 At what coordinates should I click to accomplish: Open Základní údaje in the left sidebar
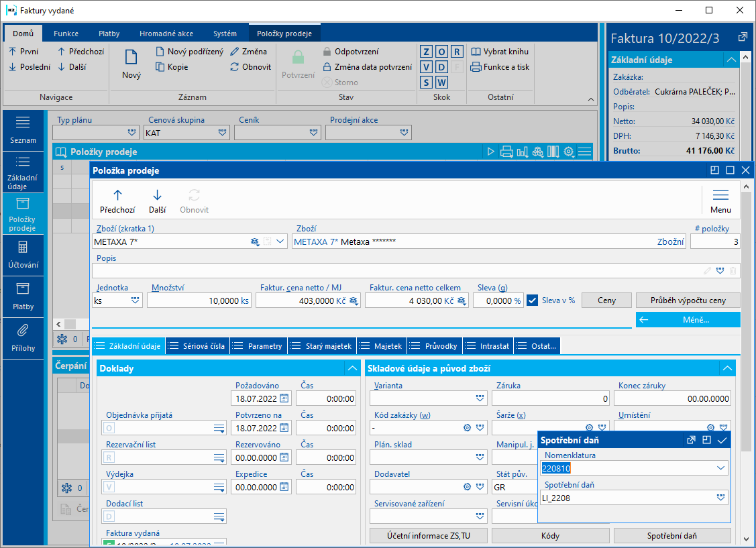click(x=23, y=172)
